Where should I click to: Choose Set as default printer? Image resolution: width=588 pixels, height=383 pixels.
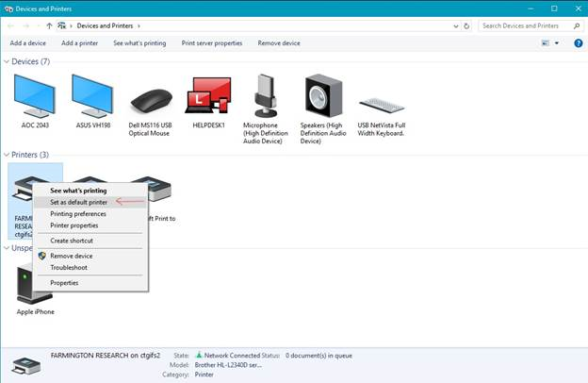pos(79,202)
